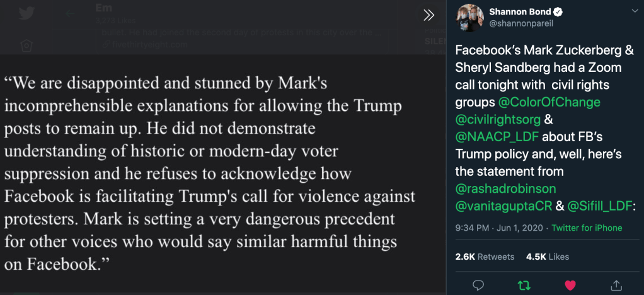Viewport: 644px width, 295px height.
Task: Unlike the tweet via the red heart
Action: pos(570,285)
